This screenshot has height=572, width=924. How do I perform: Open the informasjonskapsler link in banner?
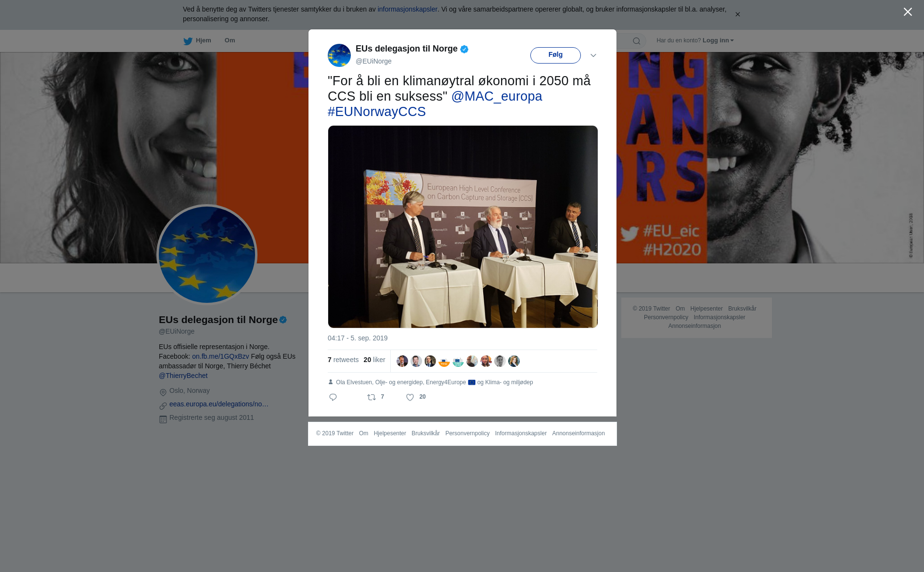407,9
